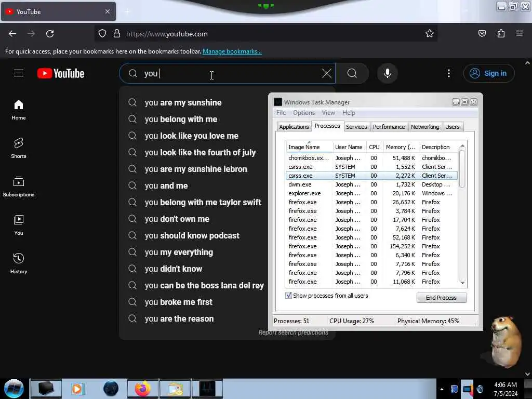Sort processes by Memory column
Screen dimensions: 532x399
401,147
